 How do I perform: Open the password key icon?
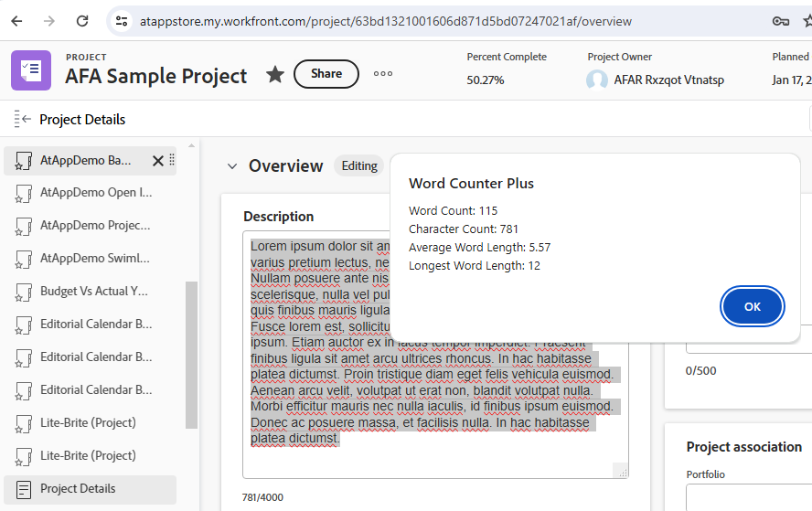tap(780, 21)
